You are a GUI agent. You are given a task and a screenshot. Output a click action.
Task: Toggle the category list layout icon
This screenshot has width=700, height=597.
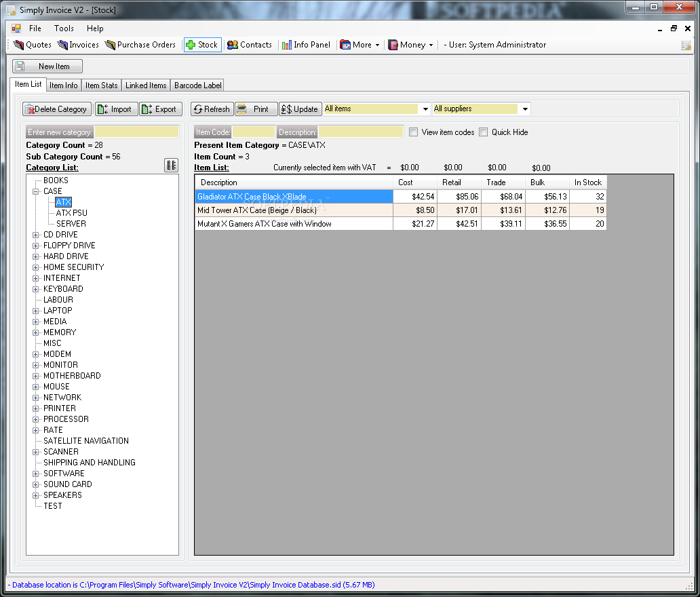coord(172,166)
